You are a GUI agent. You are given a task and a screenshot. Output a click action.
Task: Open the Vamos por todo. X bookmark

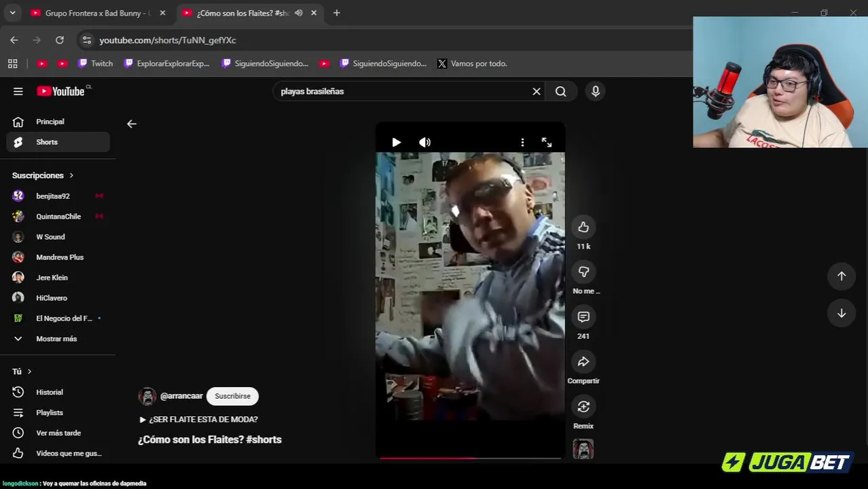click(473, 63)
